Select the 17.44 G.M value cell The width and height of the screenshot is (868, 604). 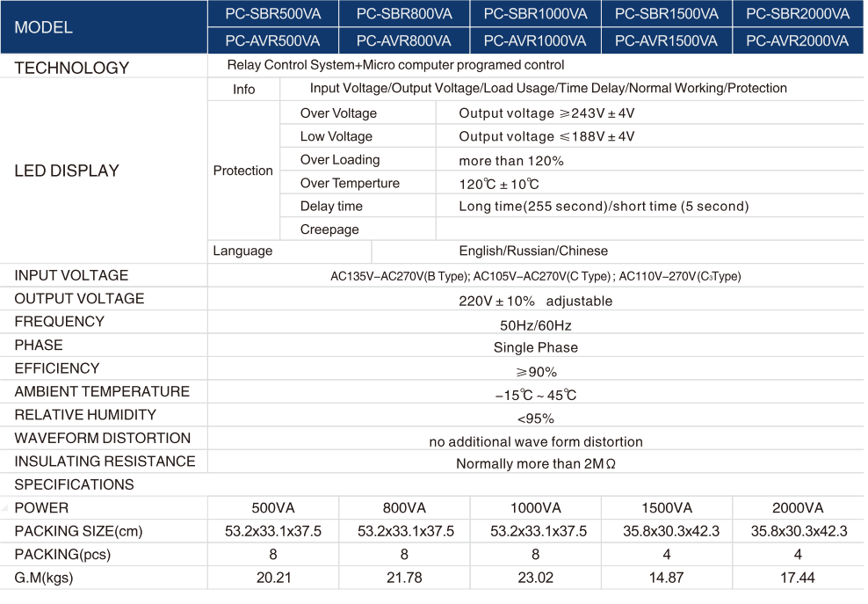point(797,578)
